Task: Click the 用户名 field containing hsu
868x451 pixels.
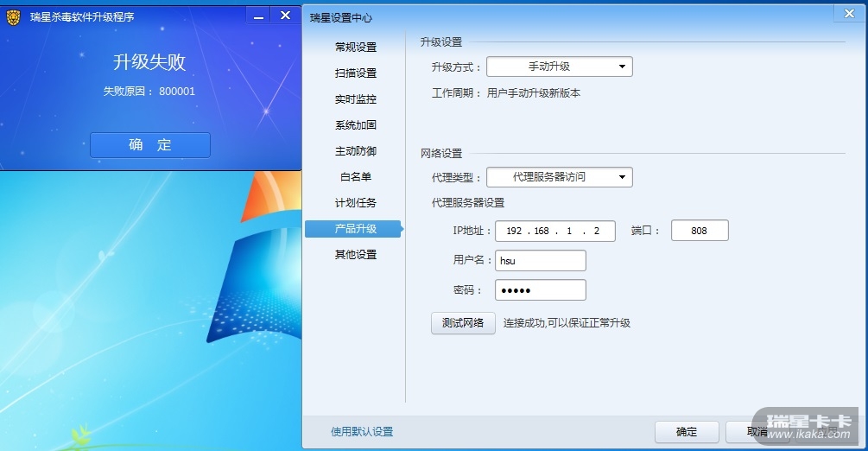Action: tap(541, 260)
